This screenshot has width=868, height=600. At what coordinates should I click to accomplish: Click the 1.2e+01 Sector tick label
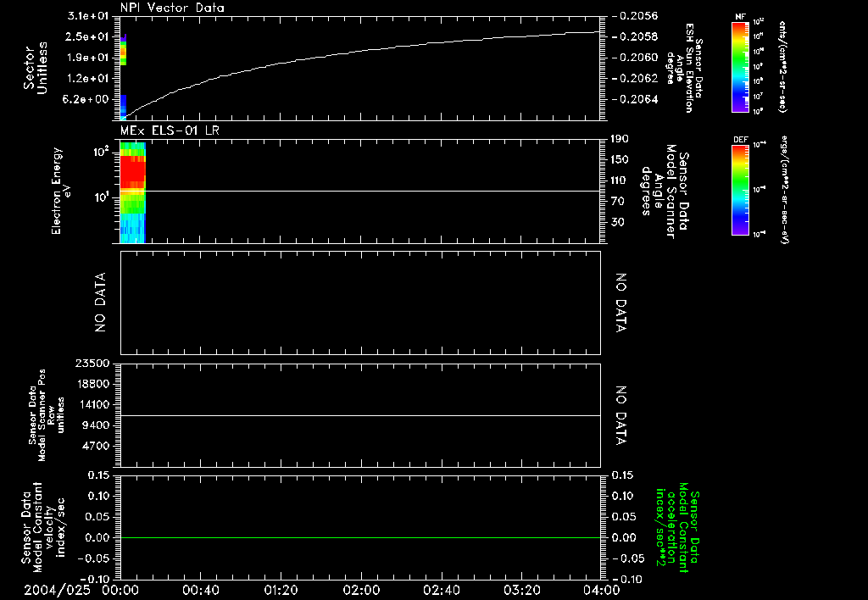click(x=88, y=79)
